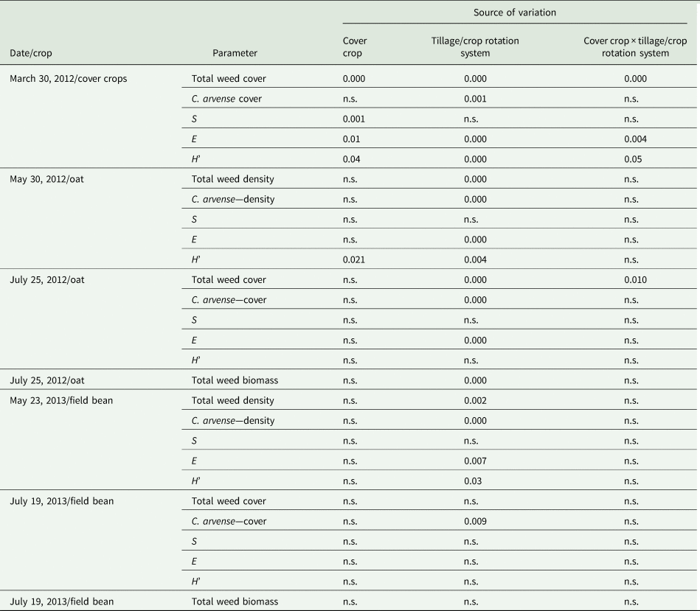Select the 0.010 interaction value
This screenshot has width=700, height=611.
coord(635,279)
